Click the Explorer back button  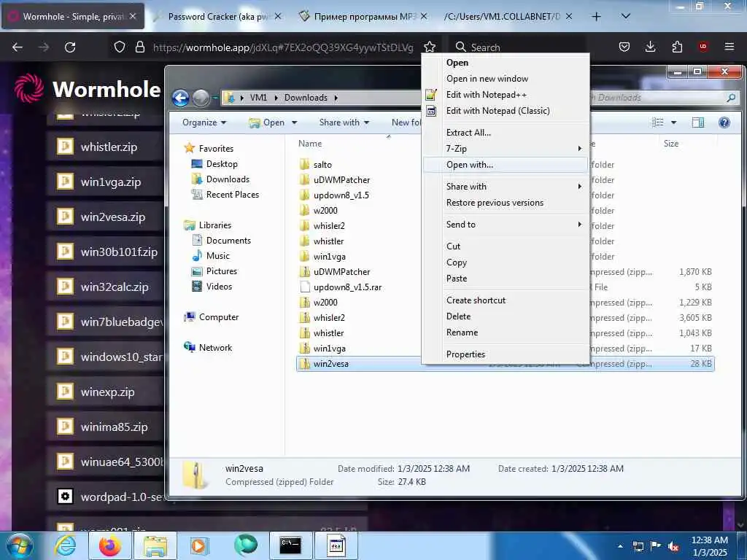point(181,98)
